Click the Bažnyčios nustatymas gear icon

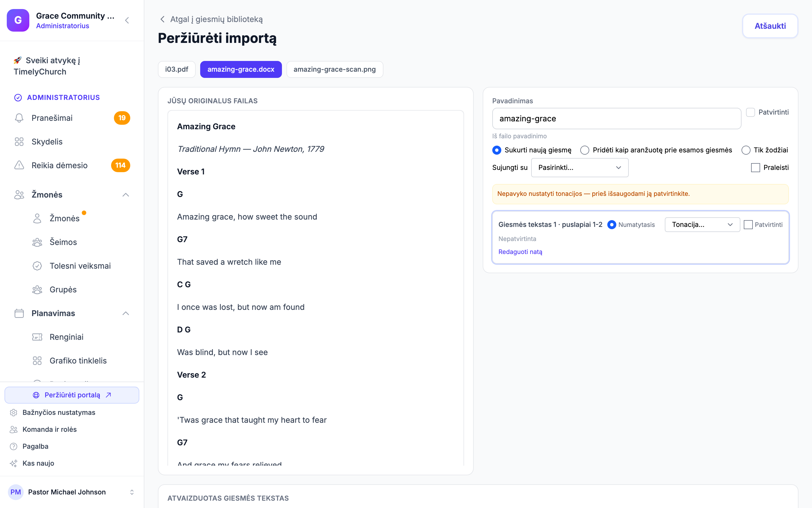coord(14,413)
